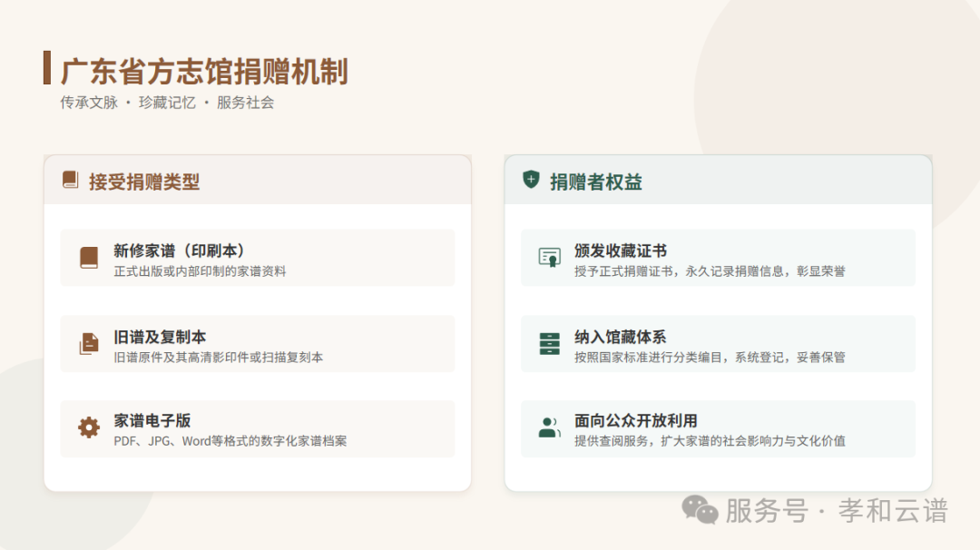Image resolution: width=980 pixels, height=550 pixels.
Task: Click the description 授予正式捐赠证书，永久记录捐赠信息
Action: (710, 271)
